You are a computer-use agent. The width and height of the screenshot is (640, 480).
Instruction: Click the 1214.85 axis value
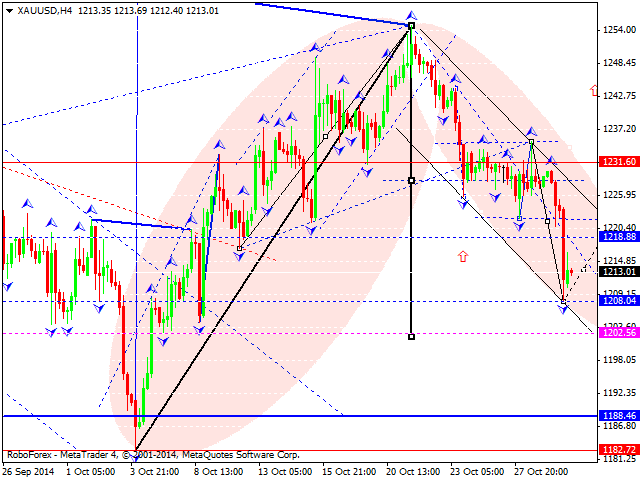tap(620, 261)
